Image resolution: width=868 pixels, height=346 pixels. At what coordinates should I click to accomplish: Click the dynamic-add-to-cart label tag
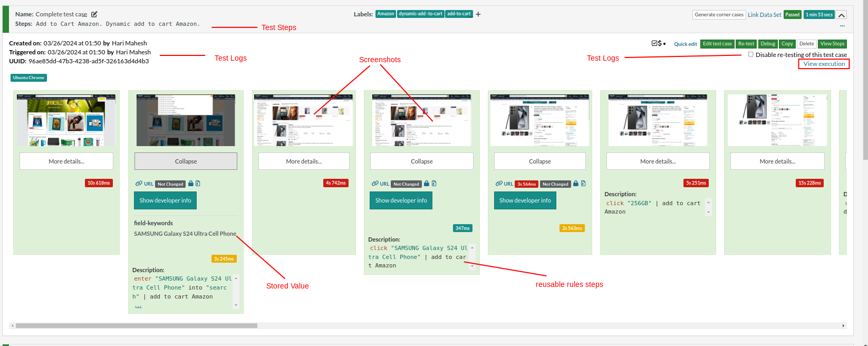[420, 14]
